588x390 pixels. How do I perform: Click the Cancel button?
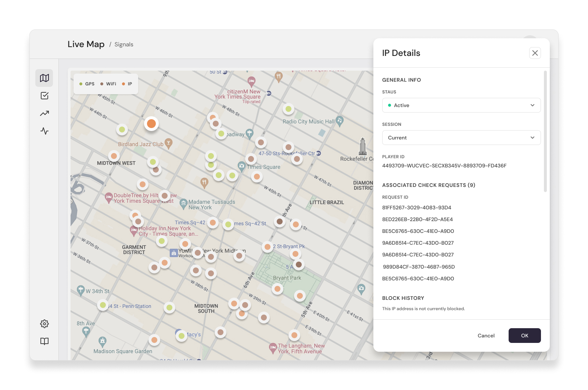point(486,336)
